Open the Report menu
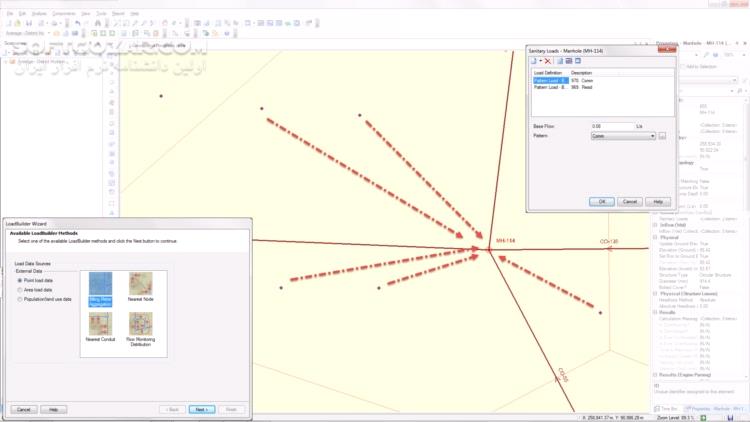The width and height of the screenshot is (750, 422). click(x=118, y=14)
